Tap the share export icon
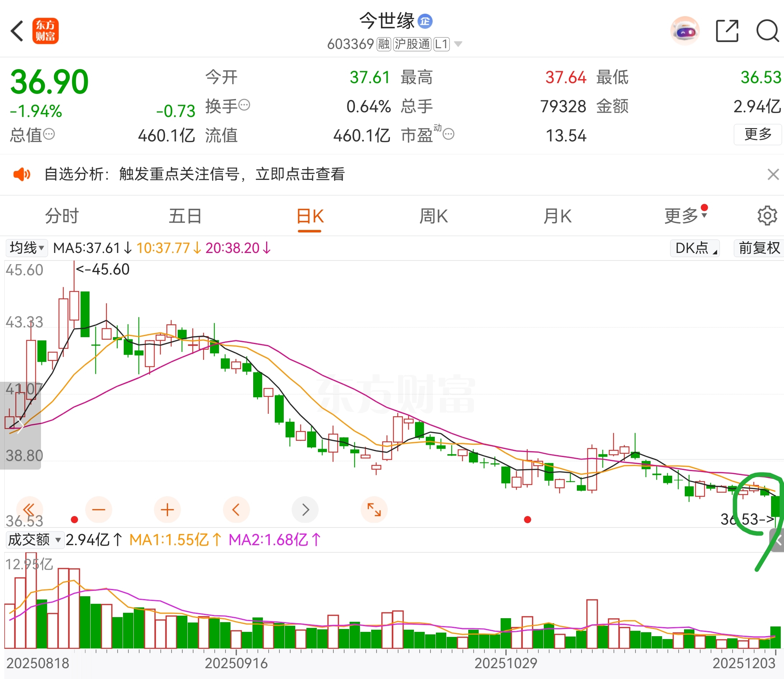The width and height of the screenshot is (784, 679). pyautogui.click(x=727, y=31)
